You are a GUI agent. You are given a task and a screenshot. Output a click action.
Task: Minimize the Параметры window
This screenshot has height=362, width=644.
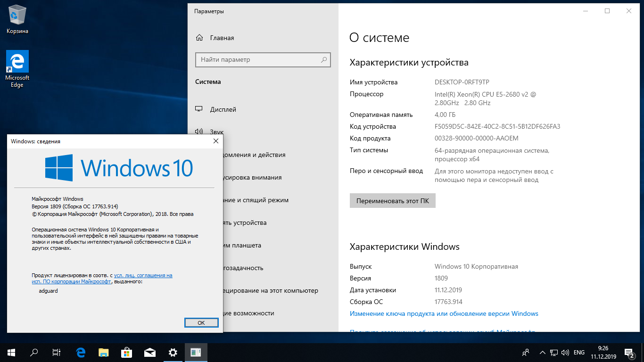tap(586, 11)
